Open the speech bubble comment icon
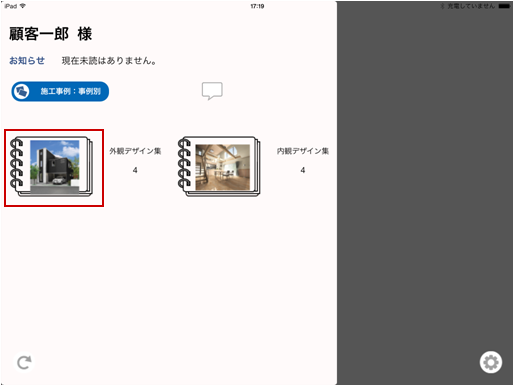This screenshot has width=514, height=386. pyautogui.click(x=212, y=91)
